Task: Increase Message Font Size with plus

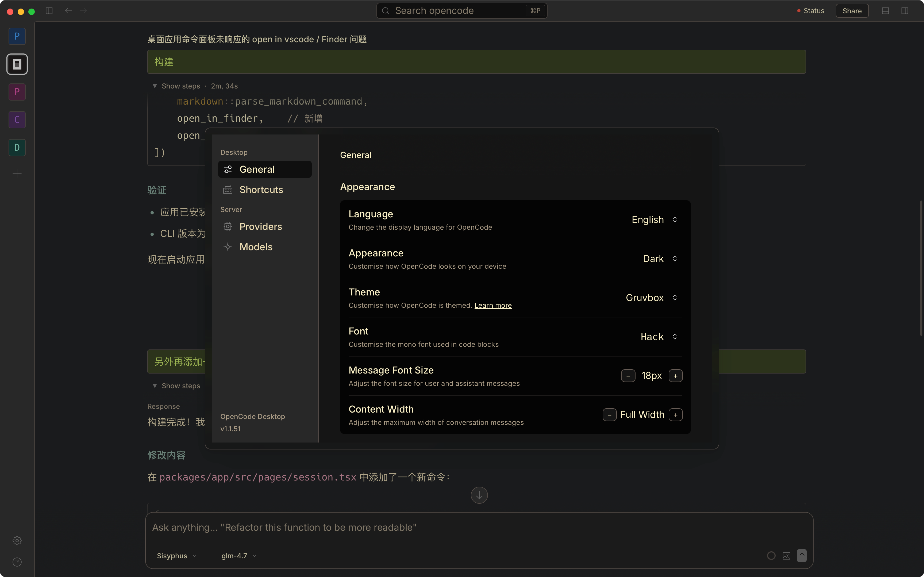Action: point(675,375)
